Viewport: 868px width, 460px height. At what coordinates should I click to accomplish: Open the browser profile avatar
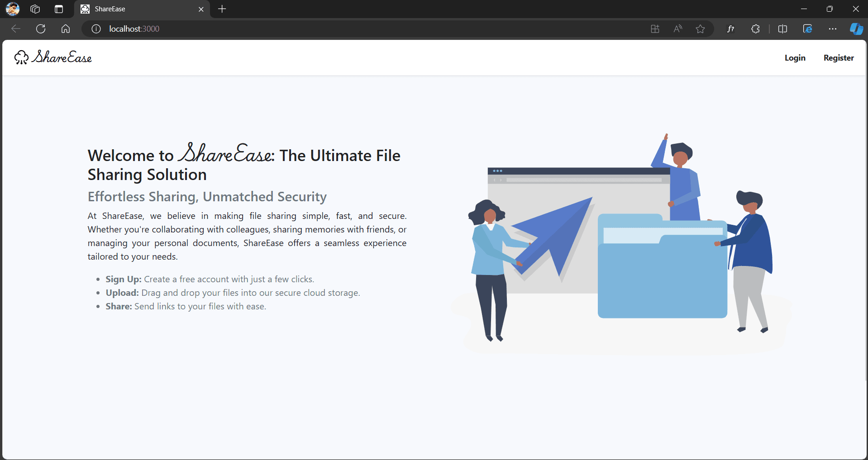(x=13, y=9)
